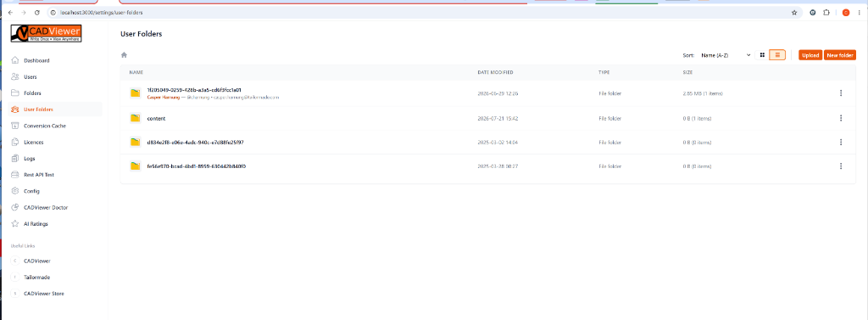Click the New folder button
Screen dimensions: 868x320
[840, 55]
